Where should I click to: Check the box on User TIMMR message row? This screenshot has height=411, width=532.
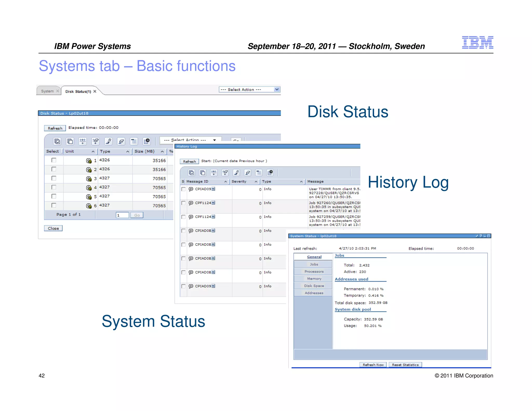[x=183, y=189]
